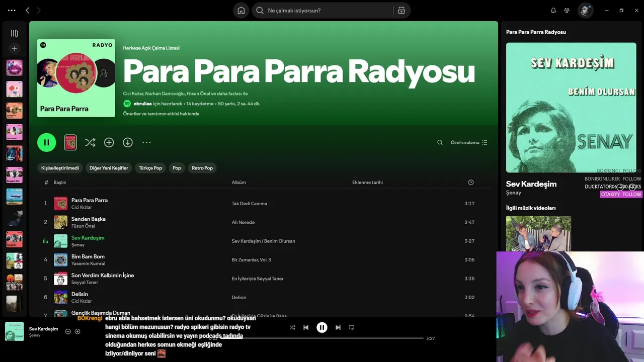Open the album 'Sev Kardeşim / Benim Olursan'
The width and height of the screenshot is (644, 362).
263,241
